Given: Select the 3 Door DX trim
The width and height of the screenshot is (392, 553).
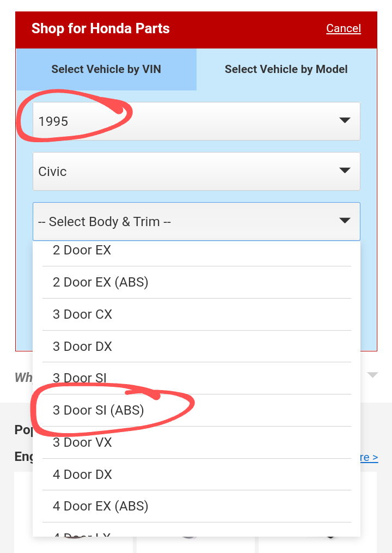Looking at the screenshot, I should [x=82, y=347].
